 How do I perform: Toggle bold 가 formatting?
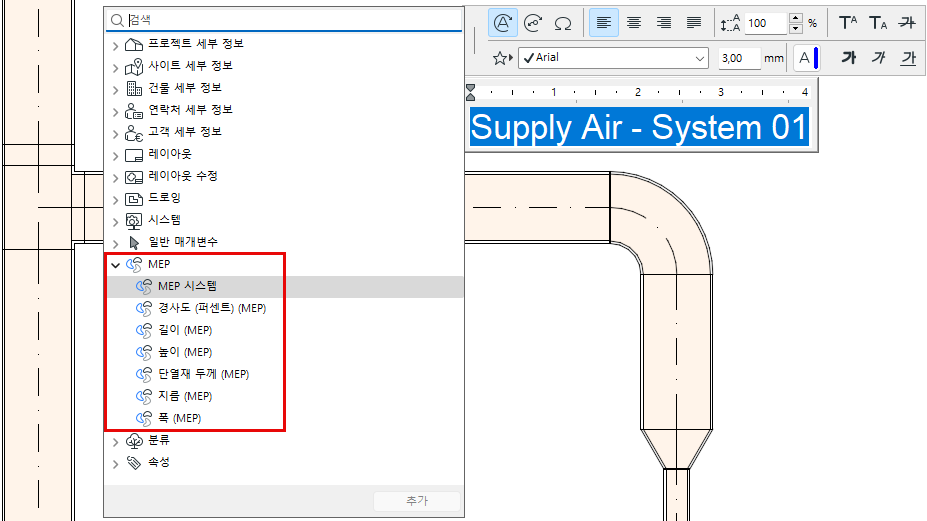[848, 58]
